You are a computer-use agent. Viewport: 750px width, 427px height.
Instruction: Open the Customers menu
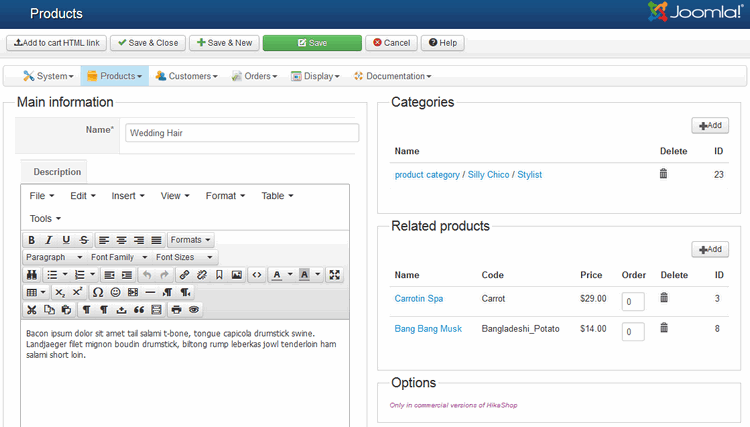(x=186, y=76)
